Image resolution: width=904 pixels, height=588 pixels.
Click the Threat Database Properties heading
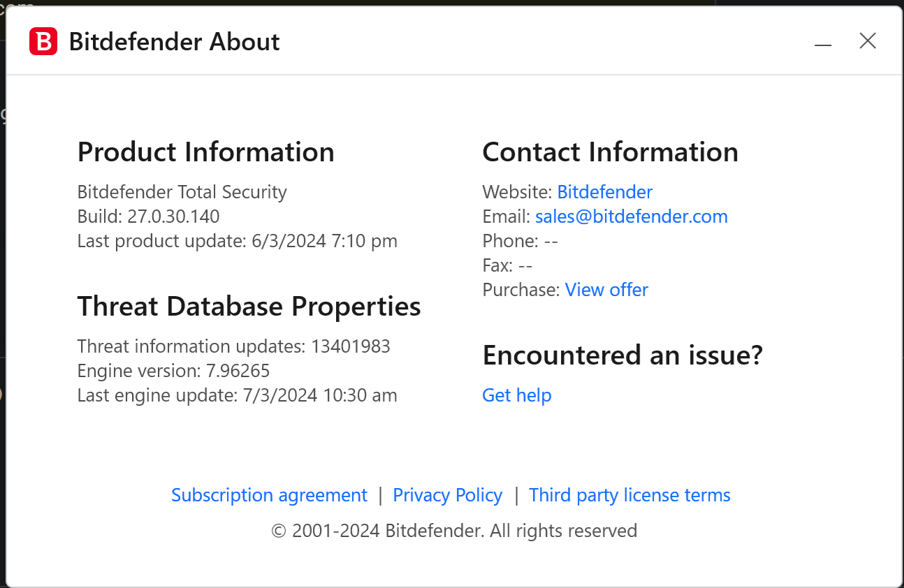[x=249, y=307]
